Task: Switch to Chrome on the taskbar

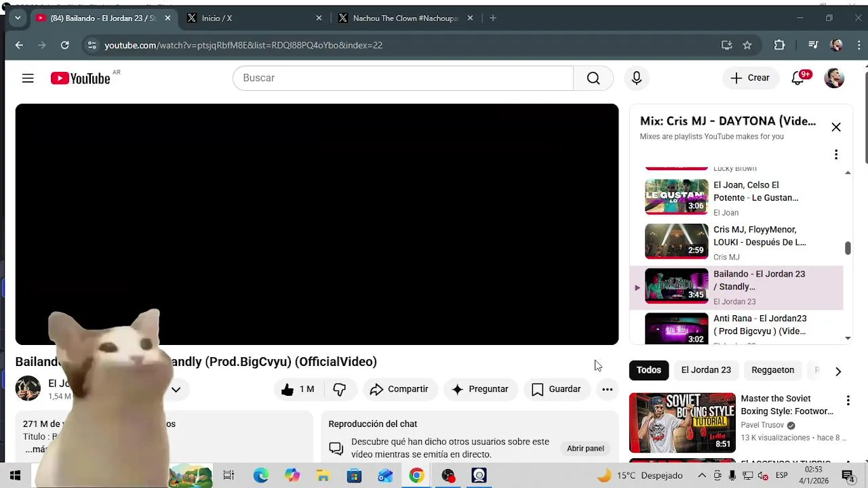Action: point(416,476)
